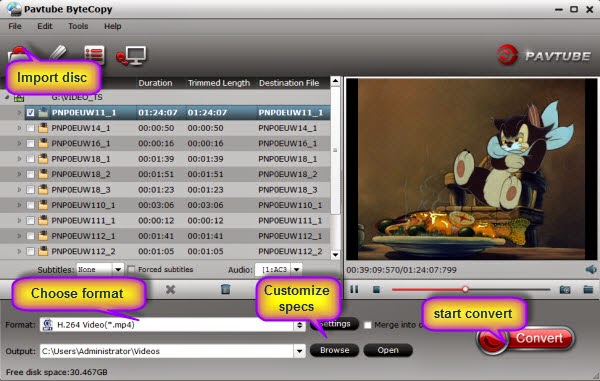The width and height of the screenshot is (600, 381).
Task: Open the title list view icon
Action: coord(94,55)
